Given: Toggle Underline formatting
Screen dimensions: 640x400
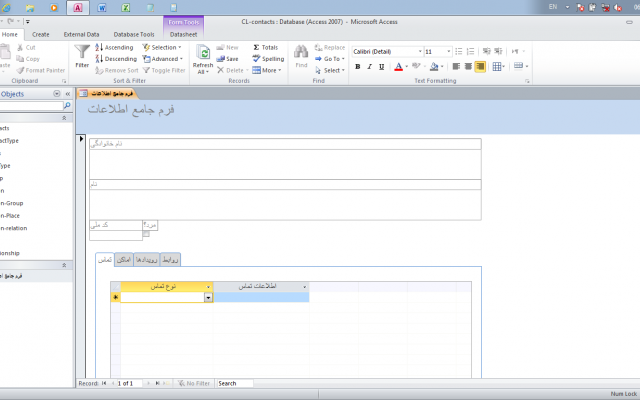Looking at the screenshot, I should (x=381, y=67).
